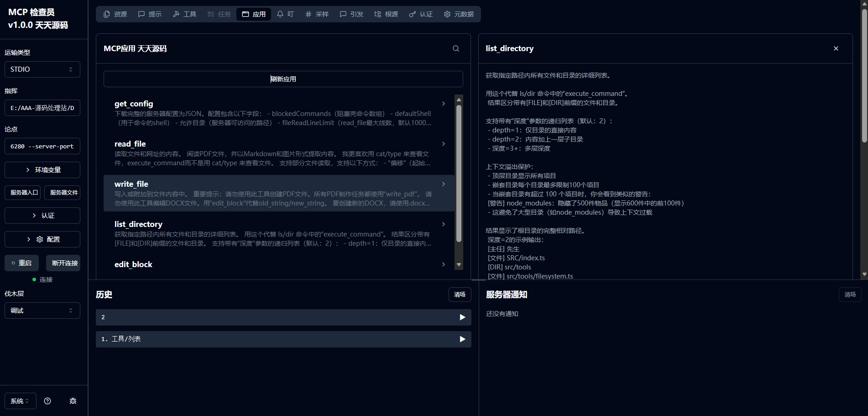Open read_file tool chevron

point(443,144)
